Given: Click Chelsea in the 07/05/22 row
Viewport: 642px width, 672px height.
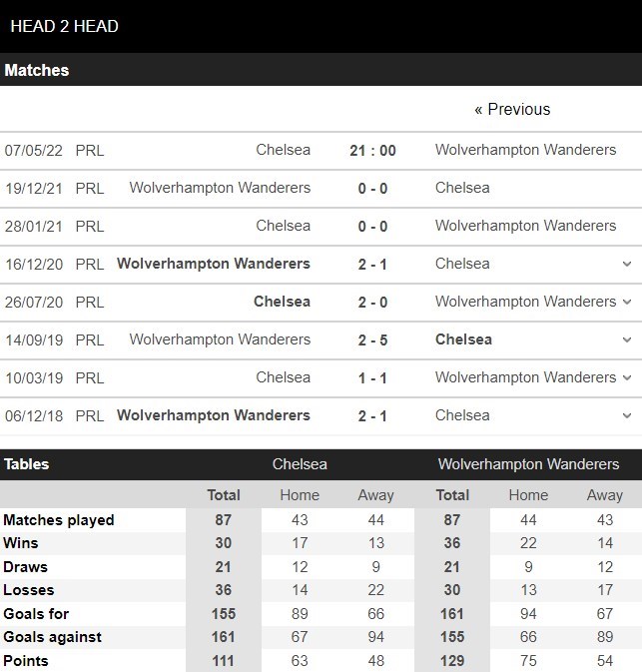Looking at the screenshot, I should click(x=283, y=150).
